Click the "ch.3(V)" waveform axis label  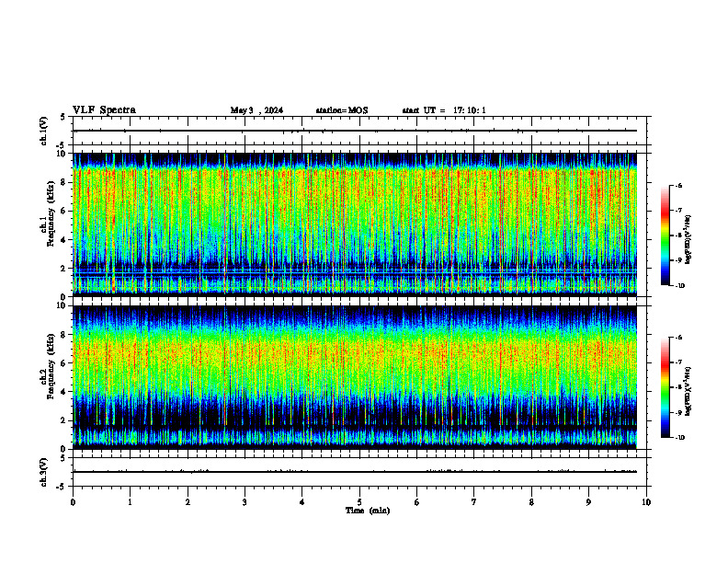(x=44, y=472)
